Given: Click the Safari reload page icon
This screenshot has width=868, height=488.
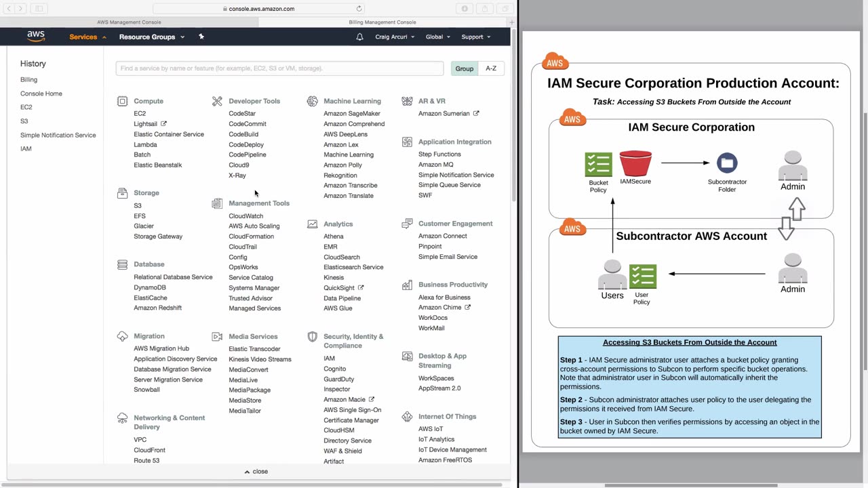Looking at the screenshot, I should tap(359, 9).
